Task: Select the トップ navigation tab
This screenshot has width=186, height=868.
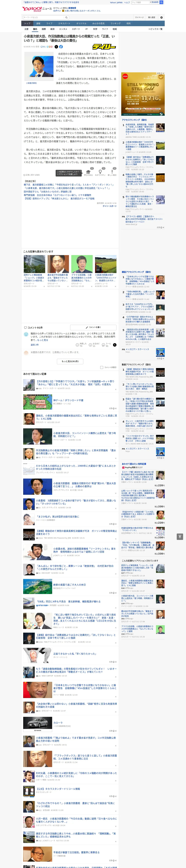Action: point(27,23)
